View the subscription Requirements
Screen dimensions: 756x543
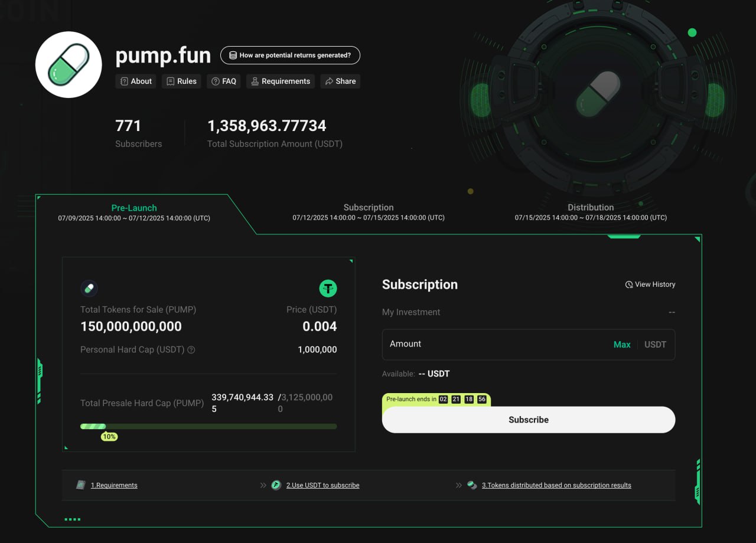[x=281, y=81]
